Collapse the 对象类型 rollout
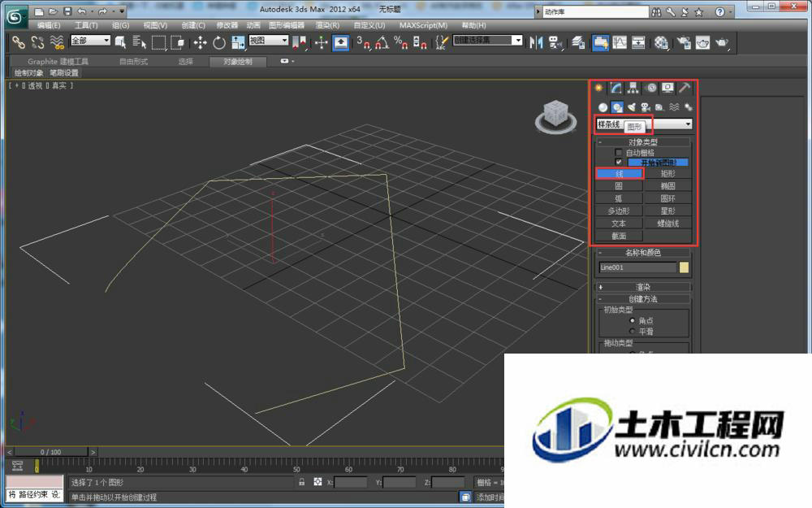 (643, 141)
